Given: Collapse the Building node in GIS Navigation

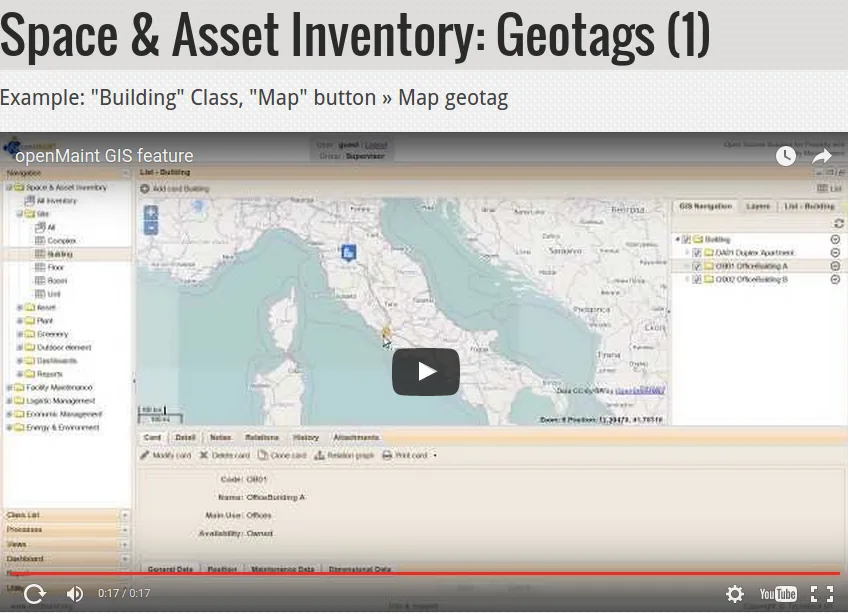Looking at the screenshot, I should click(x=678, y=239).
